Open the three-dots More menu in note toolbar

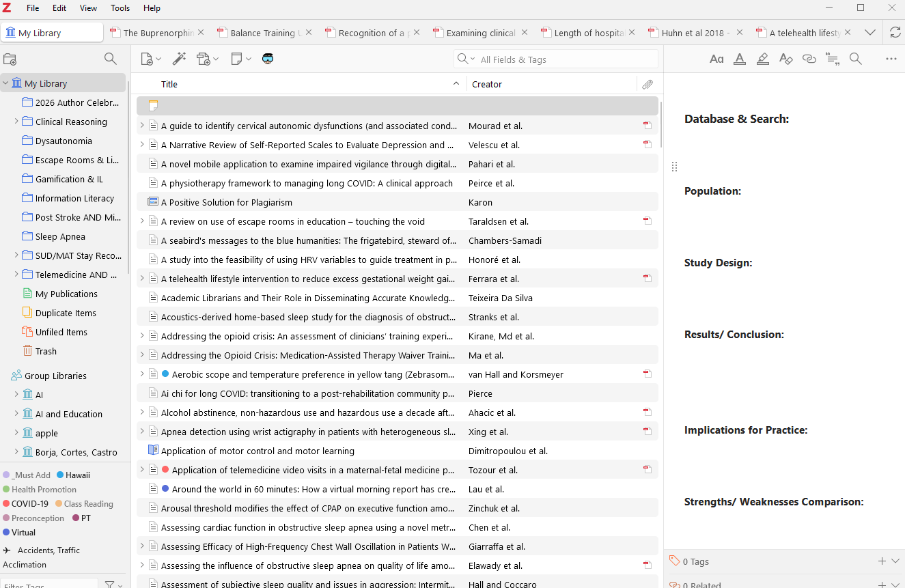pyautogui.click(x=891, y=59)
